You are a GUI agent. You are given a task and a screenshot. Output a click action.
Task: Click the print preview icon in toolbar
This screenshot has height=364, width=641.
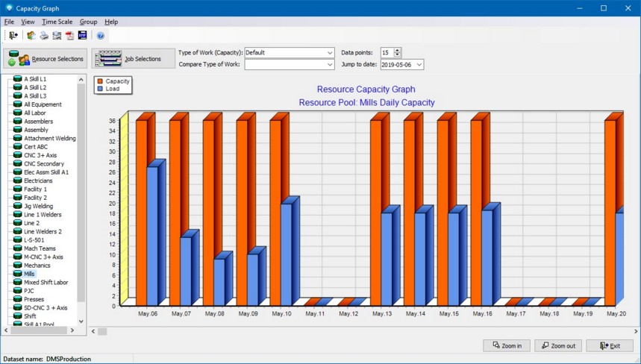coord(57,35)
